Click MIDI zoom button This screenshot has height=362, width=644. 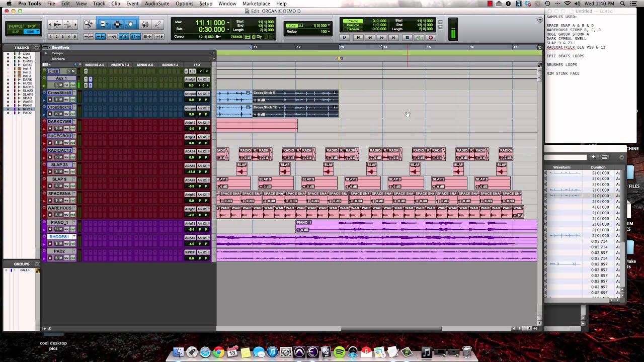pos(68,24)
